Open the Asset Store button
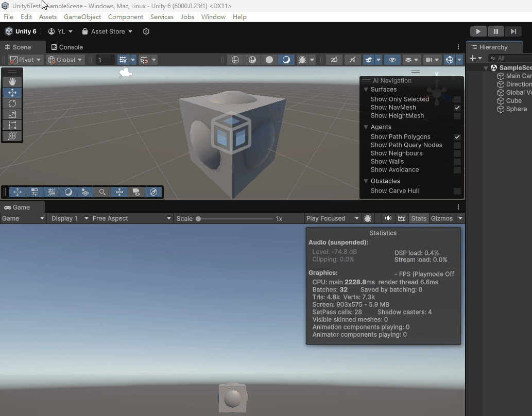The width and height of the screenshot is (532, 416). click(107, 31)
